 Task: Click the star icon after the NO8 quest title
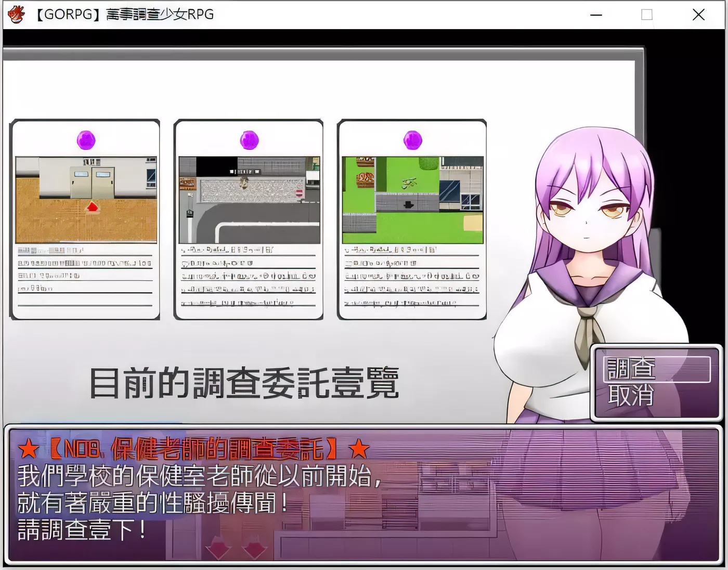coord(358,448)
